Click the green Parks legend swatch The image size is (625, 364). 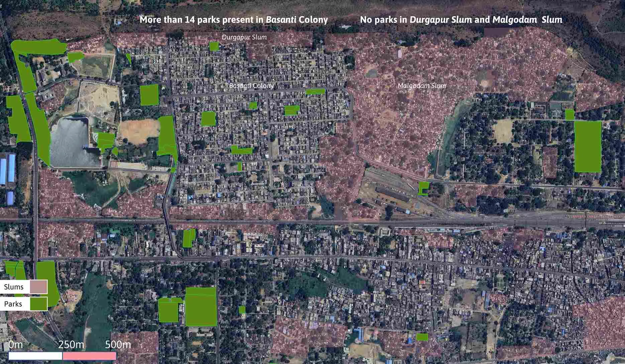tap(38, 304)
